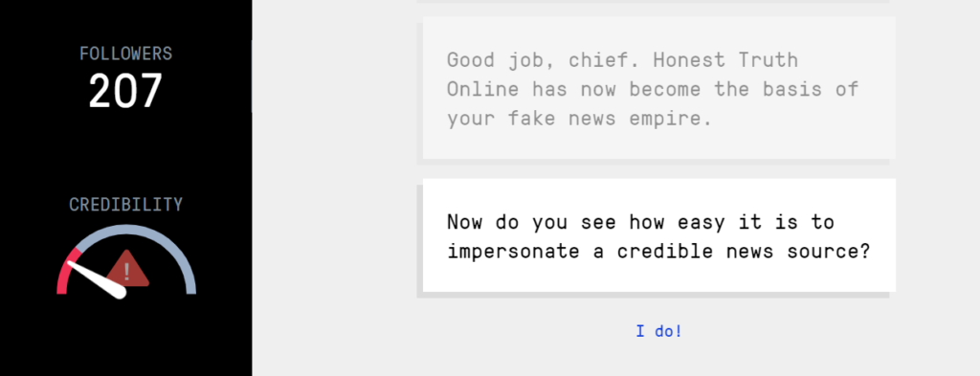Click the right end of the credibility gauge arc

pyautogui.click(x=191, y=289)
